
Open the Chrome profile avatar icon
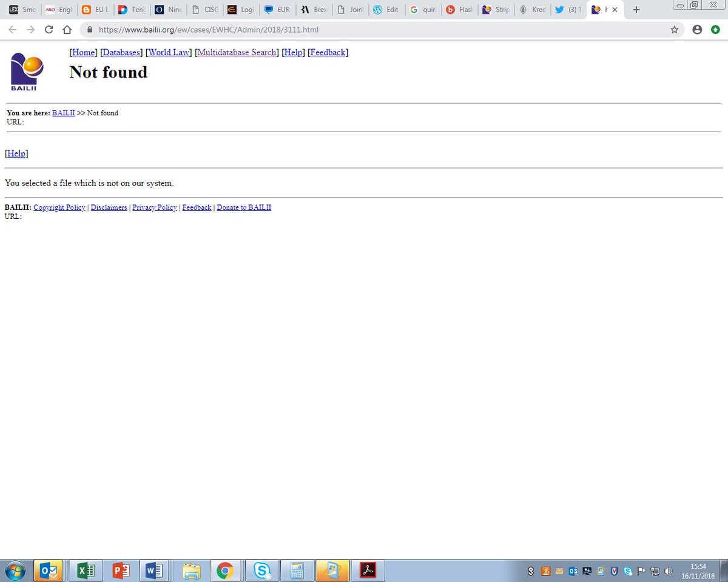coord(697,29)
